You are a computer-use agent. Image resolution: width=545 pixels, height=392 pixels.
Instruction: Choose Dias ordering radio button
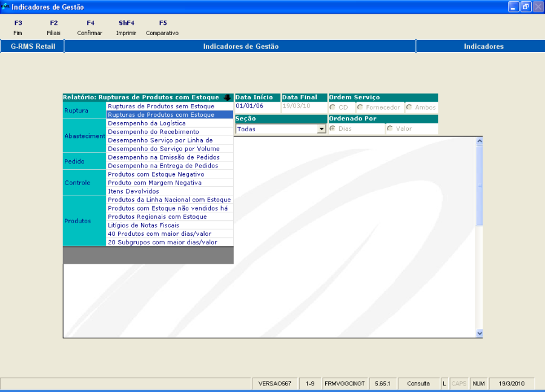pyautogui.click(x=332, y=128)
